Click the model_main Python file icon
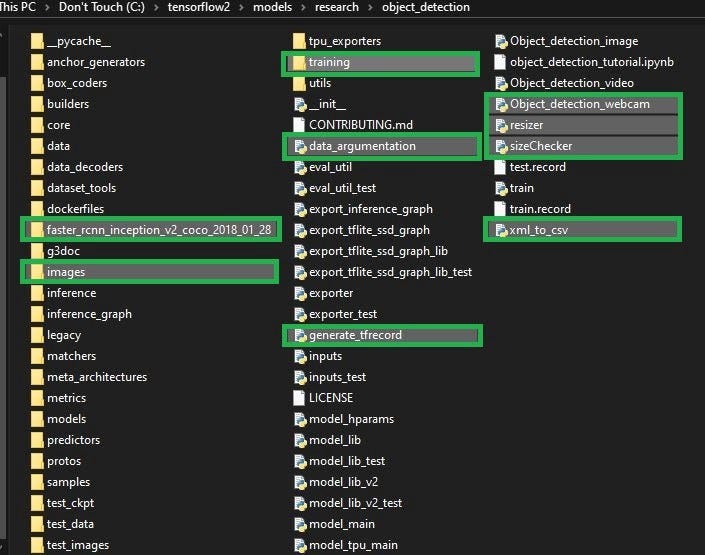 (300, 524)
